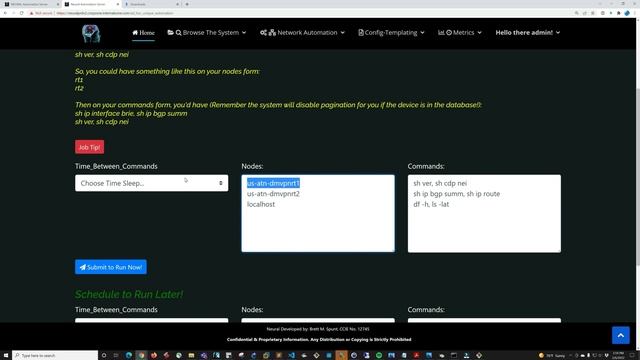Switch to the third browser tab

151,4
